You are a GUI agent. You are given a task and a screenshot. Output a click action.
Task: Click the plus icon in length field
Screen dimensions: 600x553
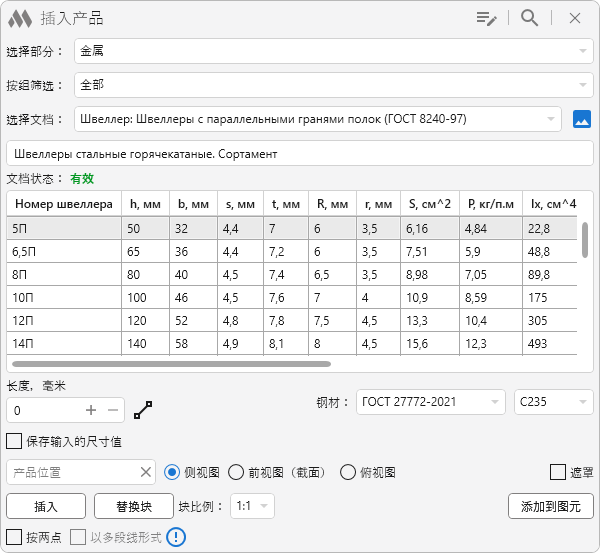pyautogui.click(x=91, y=410)
